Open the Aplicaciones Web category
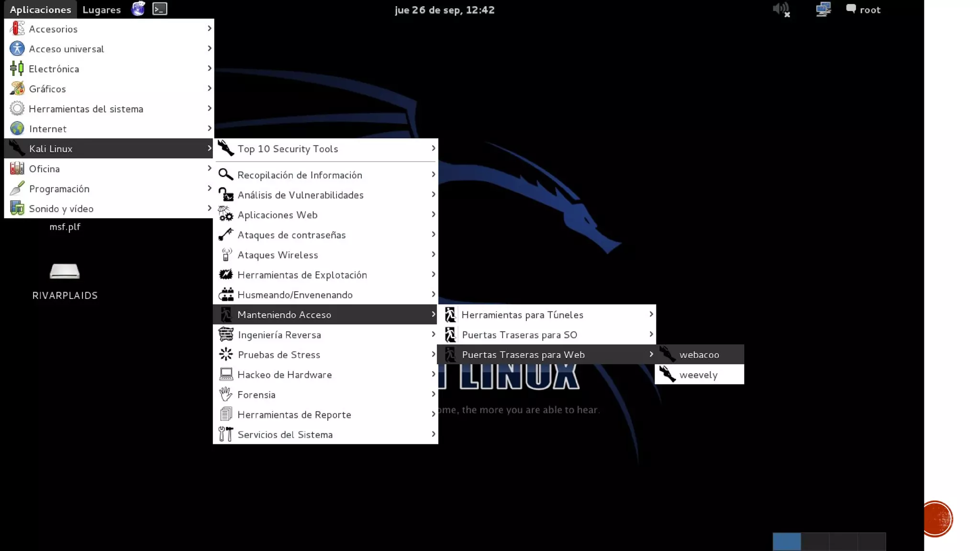Image resolution: width=980 pixels, height=551 pixels. pyautogui.click(x=278, y=215)
